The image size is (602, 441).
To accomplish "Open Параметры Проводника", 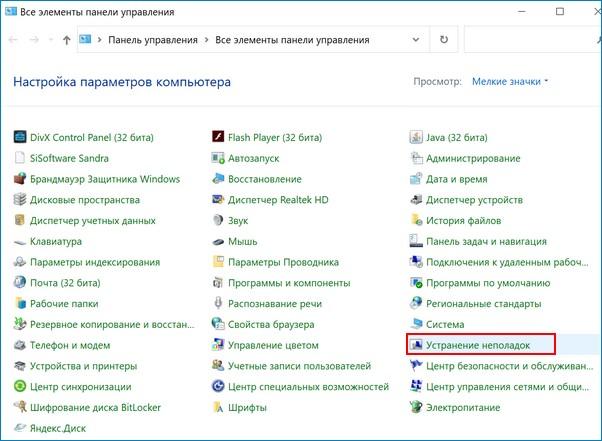I will (283, 262).
